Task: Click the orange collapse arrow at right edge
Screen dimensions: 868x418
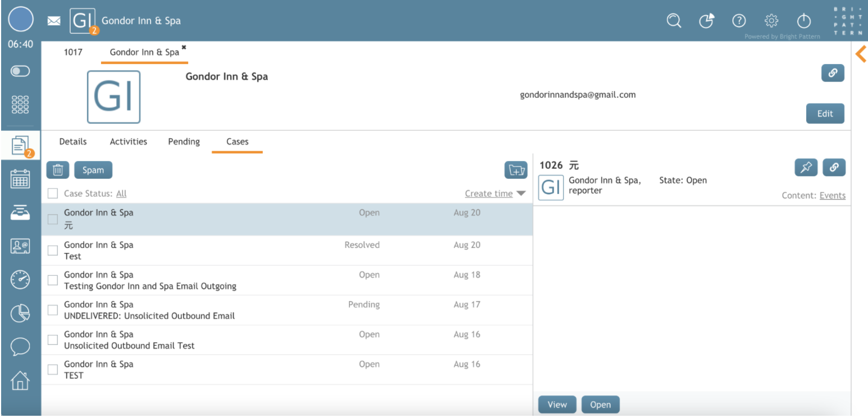Action: coord(861,54)
